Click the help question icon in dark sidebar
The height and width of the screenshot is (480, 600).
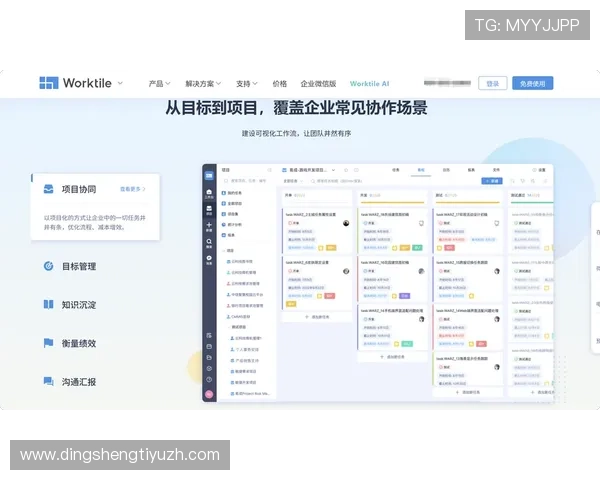[209, 380]
